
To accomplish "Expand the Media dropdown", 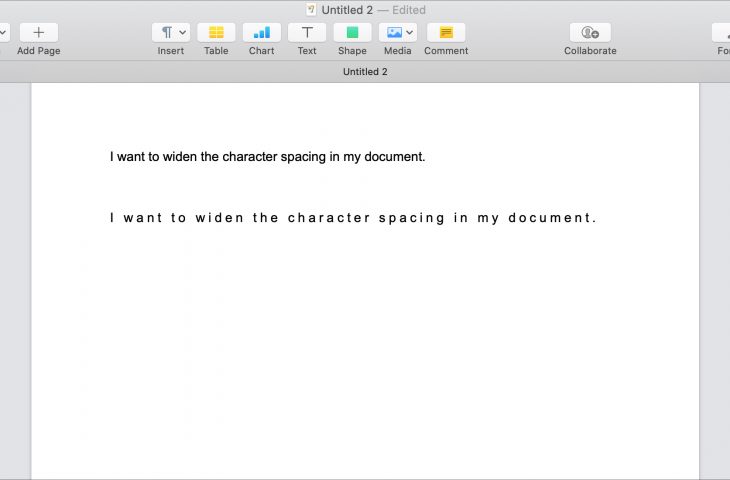I will (x=397, y=33).
